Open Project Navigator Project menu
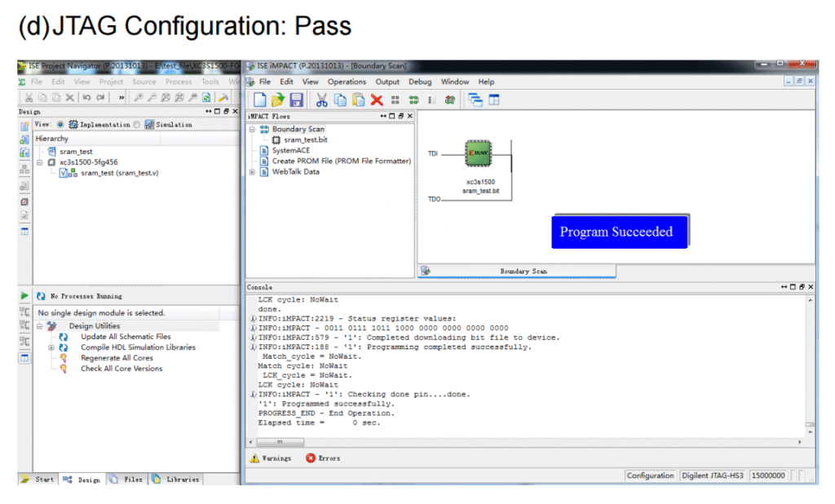This screenshot has height=504, width=835. 111,82
